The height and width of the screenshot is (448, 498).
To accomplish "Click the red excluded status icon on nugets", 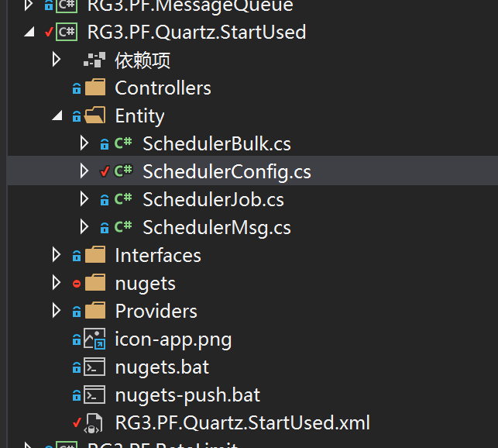I will tap(77, 284).
